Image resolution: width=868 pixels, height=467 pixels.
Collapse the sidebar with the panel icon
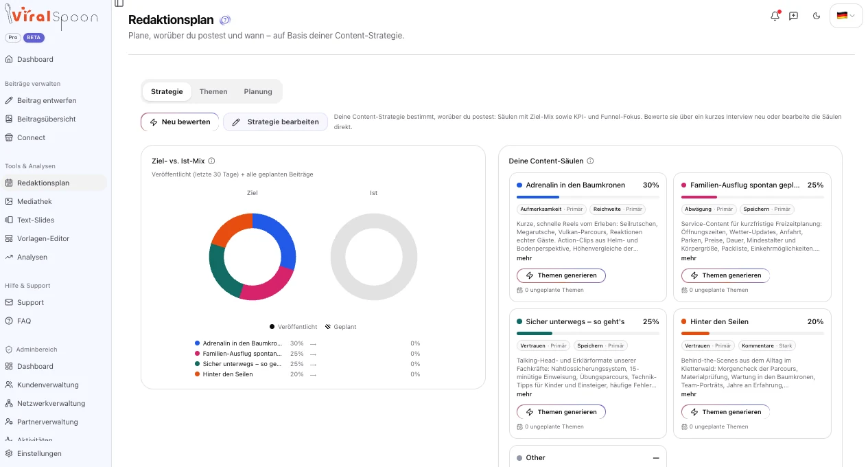click(119, 3)
